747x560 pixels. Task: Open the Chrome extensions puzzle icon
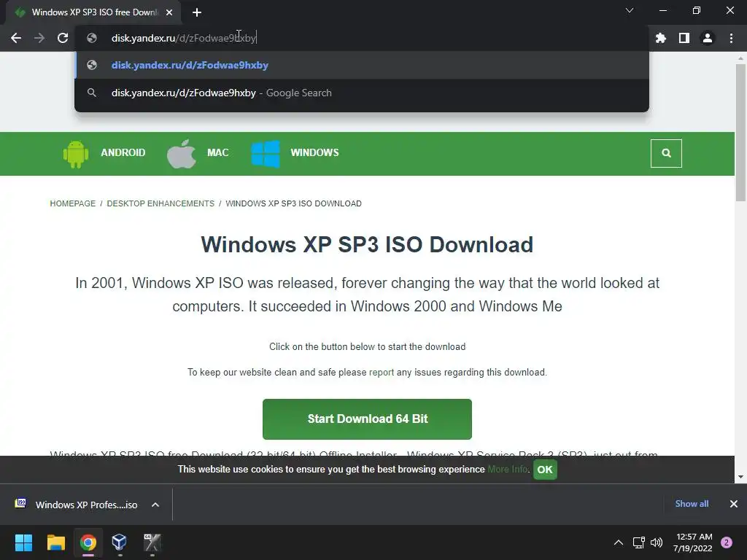[661, 38]
